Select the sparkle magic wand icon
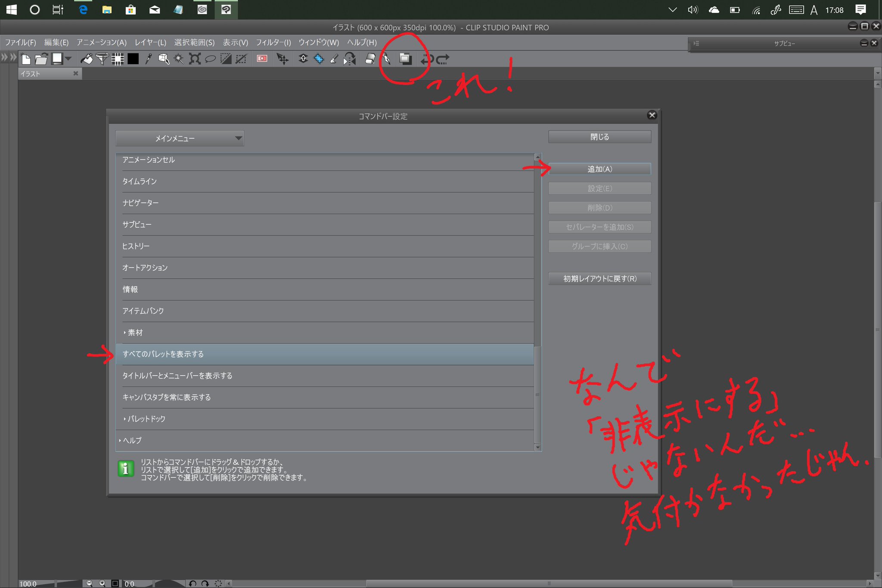 click(x=179, y=59)
